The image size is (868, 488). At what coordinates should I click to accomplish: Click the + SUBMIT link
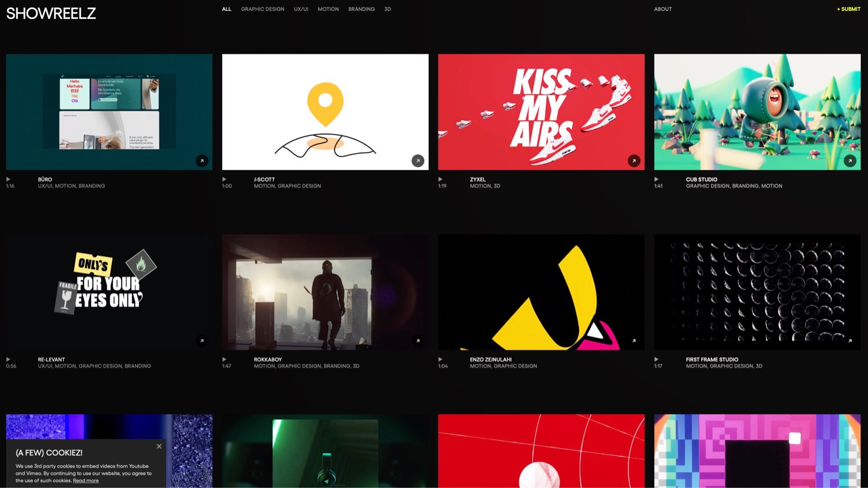point(849,9)
